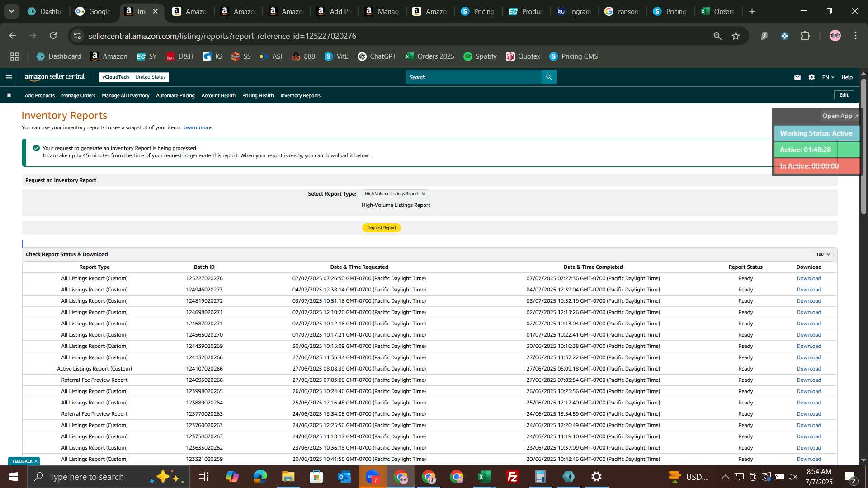The height and width of the screenshot is (488, 868).
Task: Open the Pricing CMS bookmark
Action: (573, 56)
